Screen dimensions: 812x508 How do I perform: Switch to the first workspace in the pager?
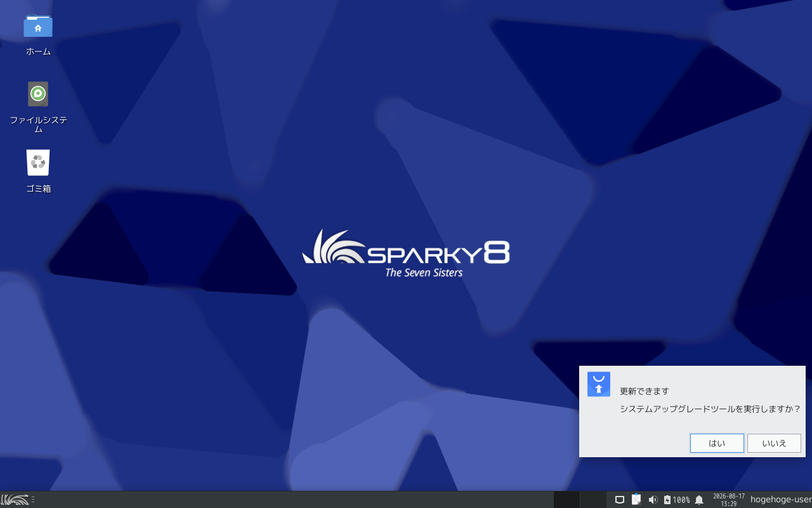click(x=566, y=500)
